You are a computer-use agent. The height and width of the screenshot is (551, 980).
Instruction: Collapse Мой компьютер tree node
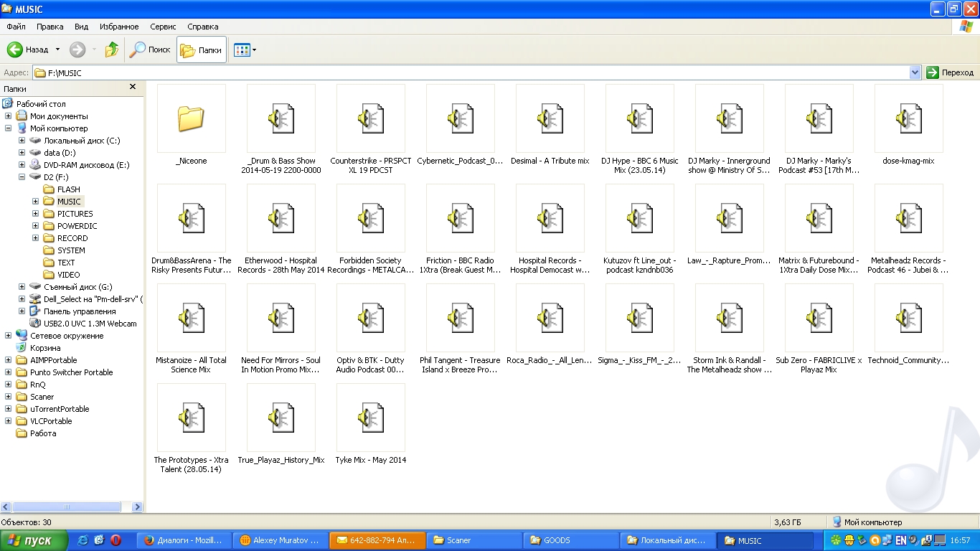click(x=8, y=128)
